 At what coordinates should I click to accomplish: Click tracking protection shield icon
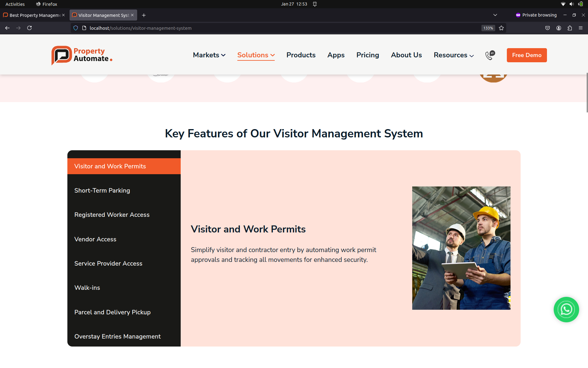[76, 28]
